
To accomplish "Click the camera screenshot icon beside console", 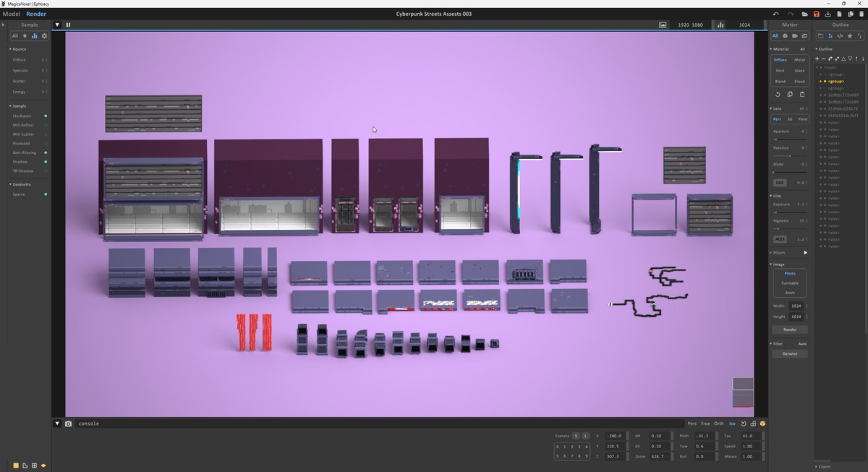I will click(x=68, y=424).
